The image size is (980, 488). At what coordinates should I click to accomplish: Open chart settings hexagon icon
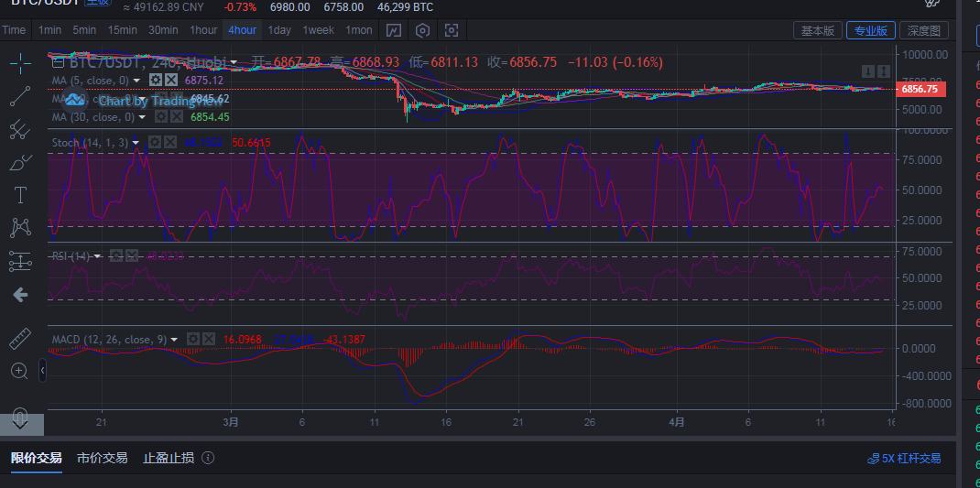pos(422,30)
